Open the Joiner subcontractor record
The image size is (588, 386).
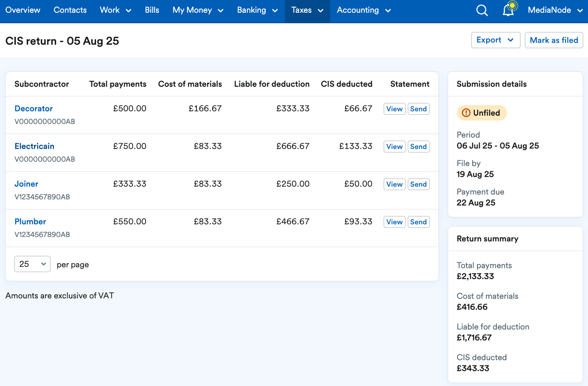click(26, 184)
